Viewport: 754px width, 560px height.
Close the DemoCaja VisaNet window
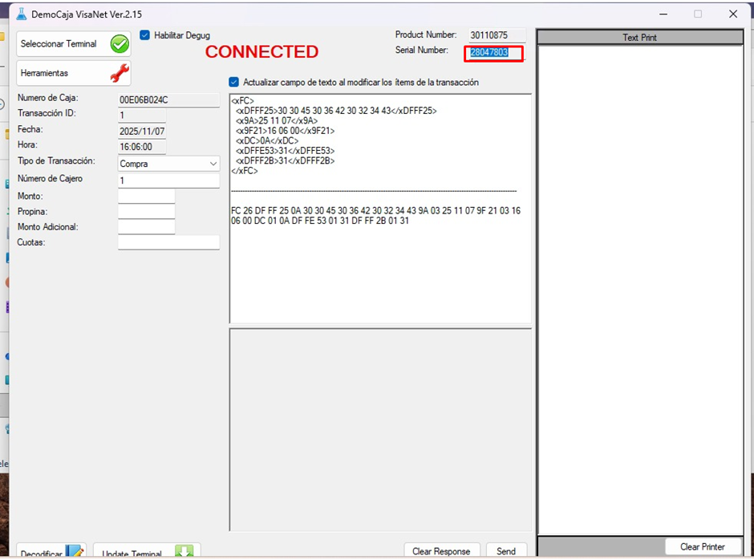tap(733, 14)
